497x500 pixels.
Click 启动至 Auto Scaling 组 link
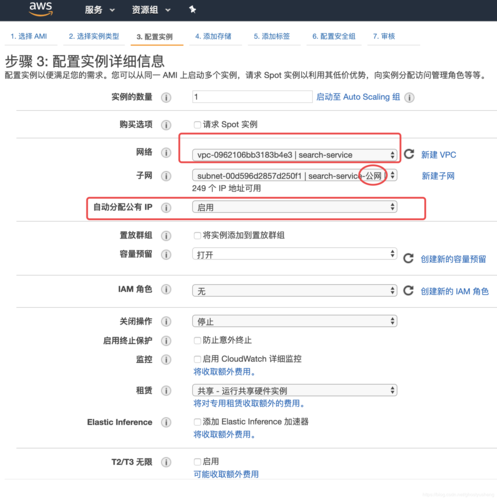(x=358, y=97)
